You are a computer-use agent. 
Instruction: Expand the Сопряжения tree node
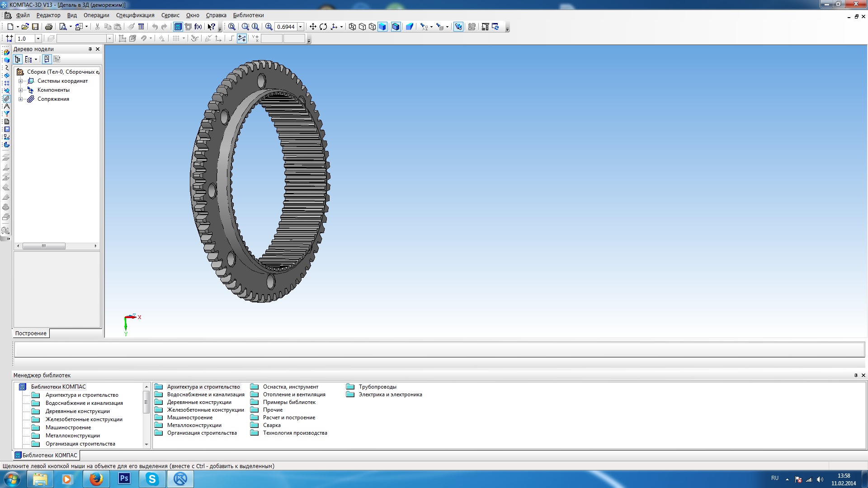coord(20,99)
